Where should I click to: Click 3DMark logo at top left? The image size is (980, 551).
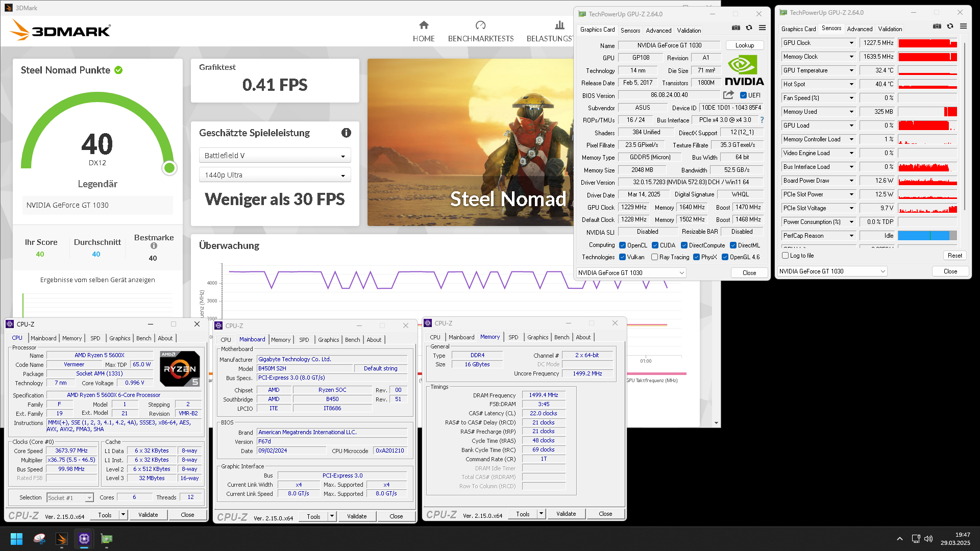[60, 31]
